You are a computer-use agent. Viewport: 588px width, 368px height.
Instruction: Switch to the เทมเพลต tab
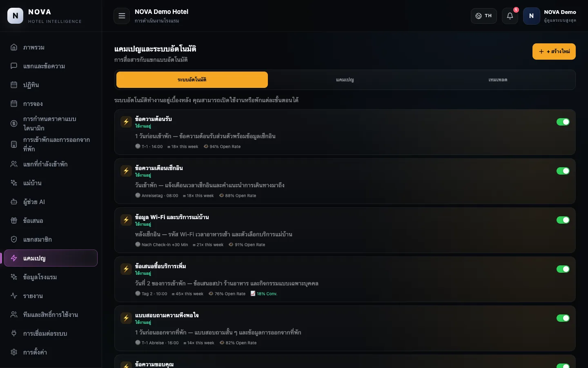[x=498, y=80]
